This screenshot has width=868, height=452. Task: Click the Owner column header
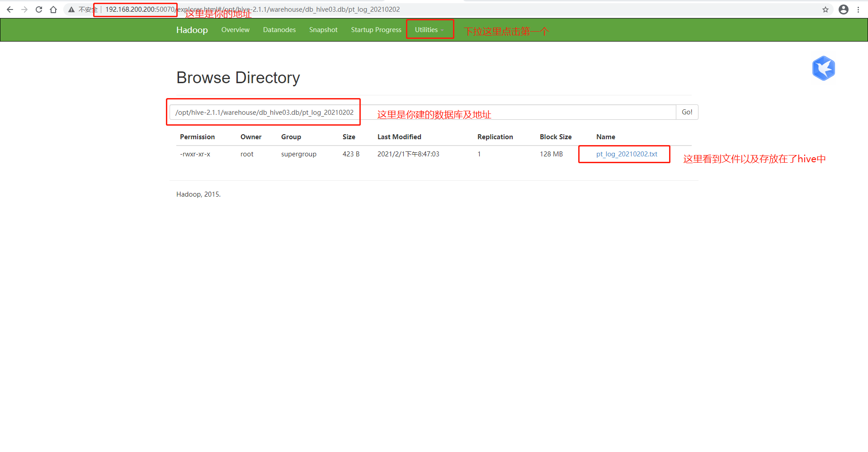click(251, 137)
